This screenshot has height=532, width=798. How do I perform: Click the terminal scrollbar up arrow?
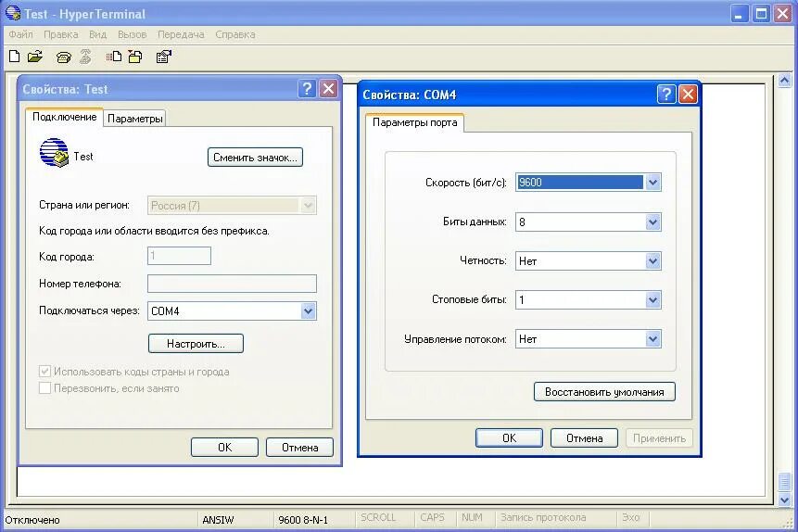pos(785,81)
